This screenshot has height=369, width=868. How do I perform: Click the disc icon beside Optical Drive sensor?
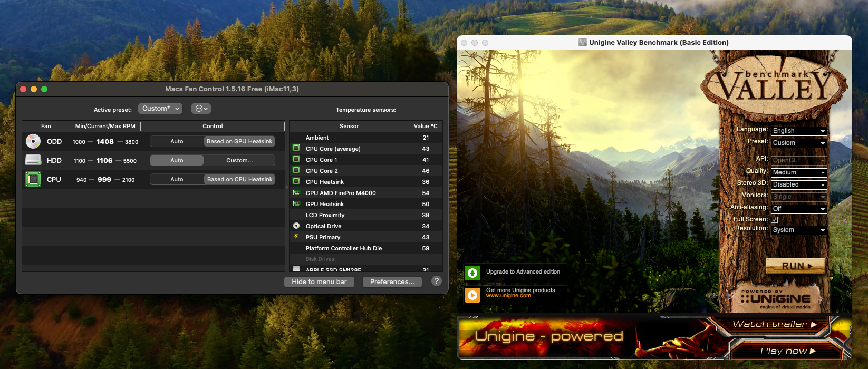(x=296, y=226)
